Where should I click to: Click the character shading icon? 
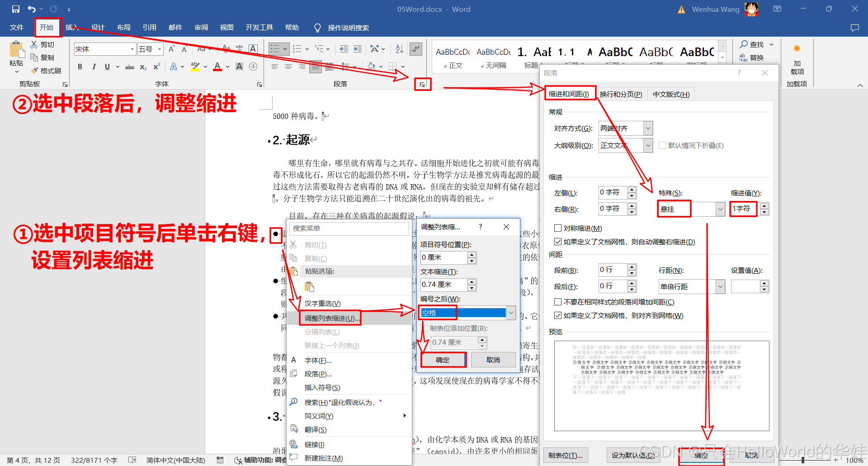(x=240, y=67)
